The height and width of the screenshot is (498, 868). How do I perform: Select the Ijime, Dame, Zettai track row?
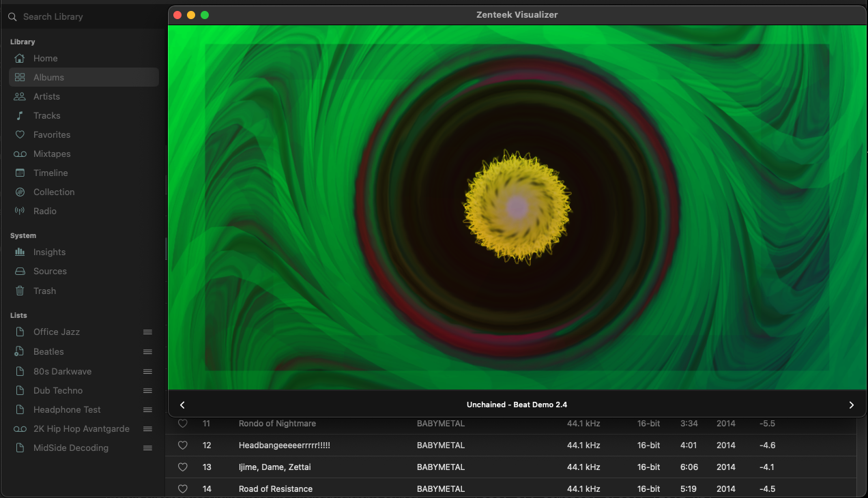click(x=512, y=467)
